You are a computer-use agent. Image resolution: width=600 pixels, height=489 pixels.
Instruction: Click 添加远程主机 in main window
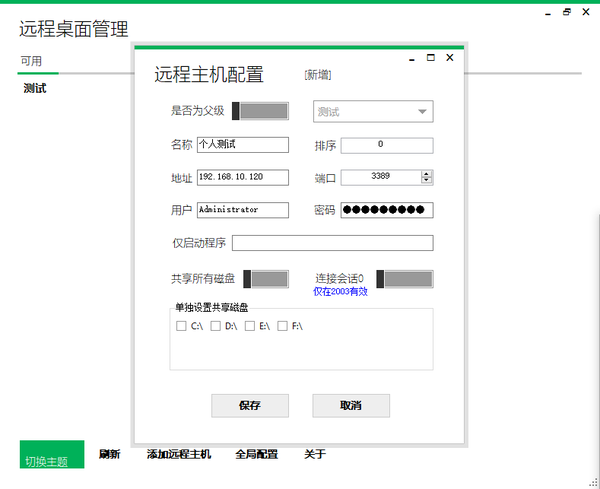click(179, 454)
